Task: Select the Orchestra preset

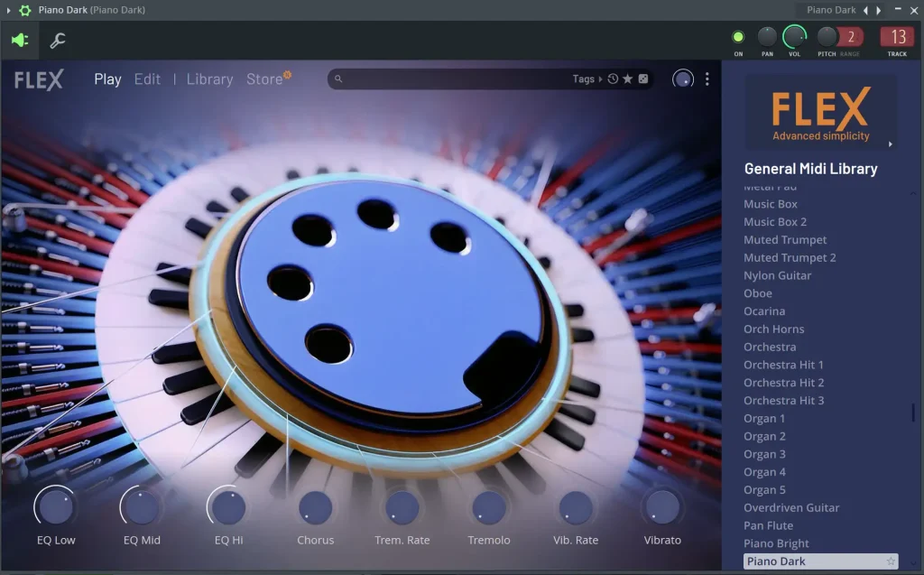Action: (770, 348)
